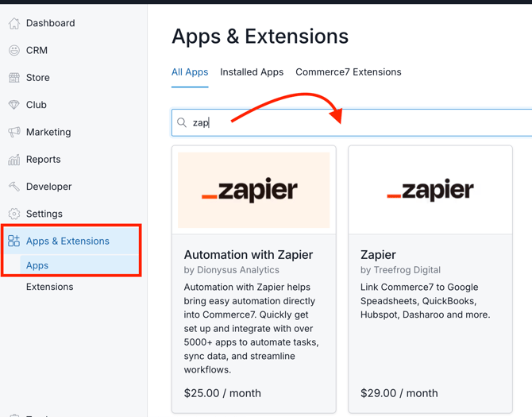Click the app search input field
The width and height of the screenshot is (532, 417).
[357, 123]
